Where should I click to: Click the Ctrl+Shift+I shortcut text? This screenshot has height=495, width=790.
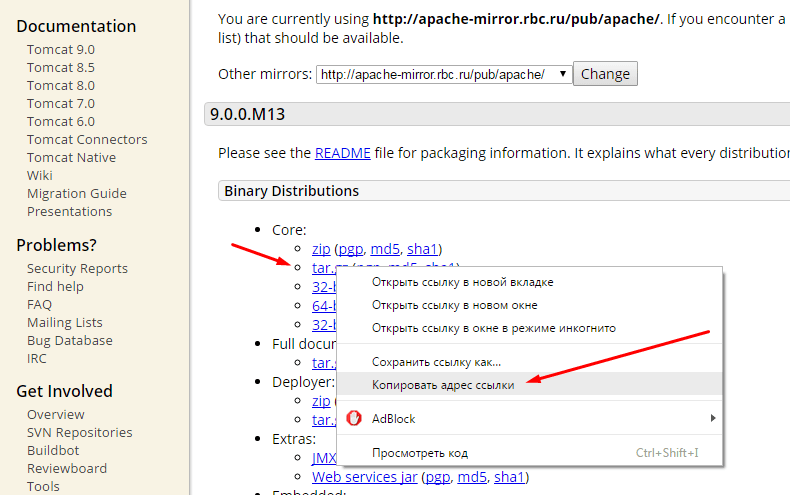click(667, 453)
